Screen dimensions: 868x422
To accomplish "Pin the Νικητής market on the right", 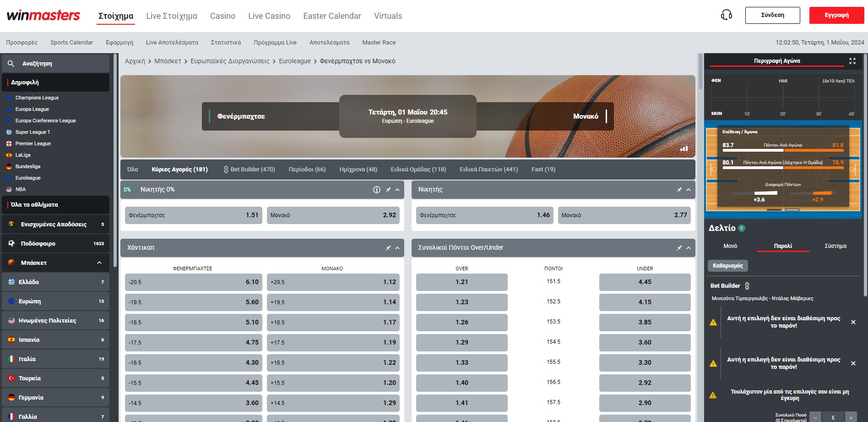I will (679, 190).
